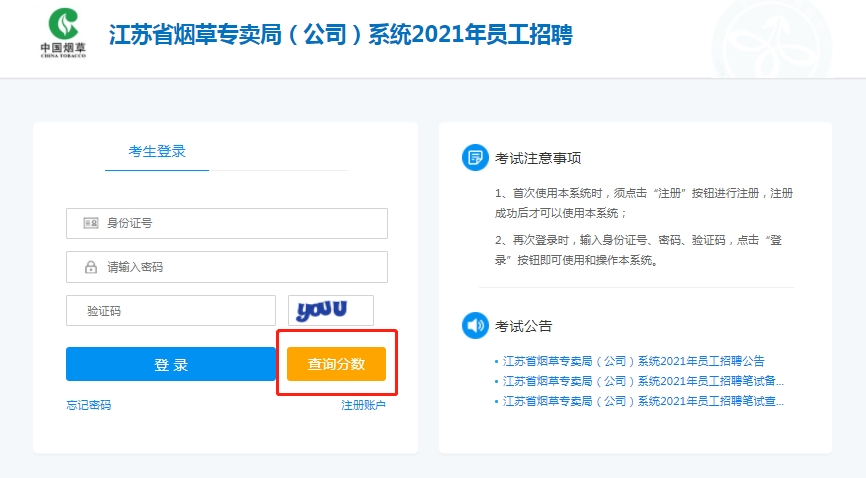This screenshot has height=478, width=866.
Task: Click the 考试公告 heading text
Action: pos(524,327)
